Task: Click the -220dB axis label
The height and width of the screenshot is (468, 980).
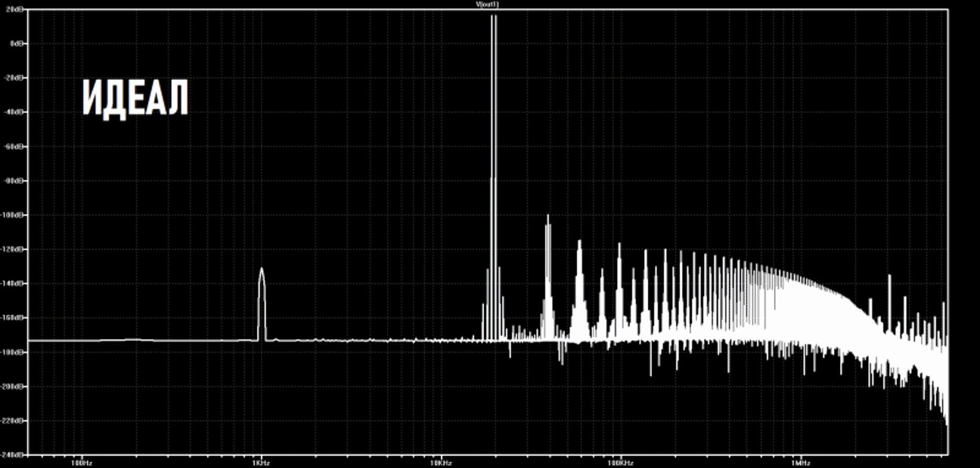Action: [x=13, y=421]
